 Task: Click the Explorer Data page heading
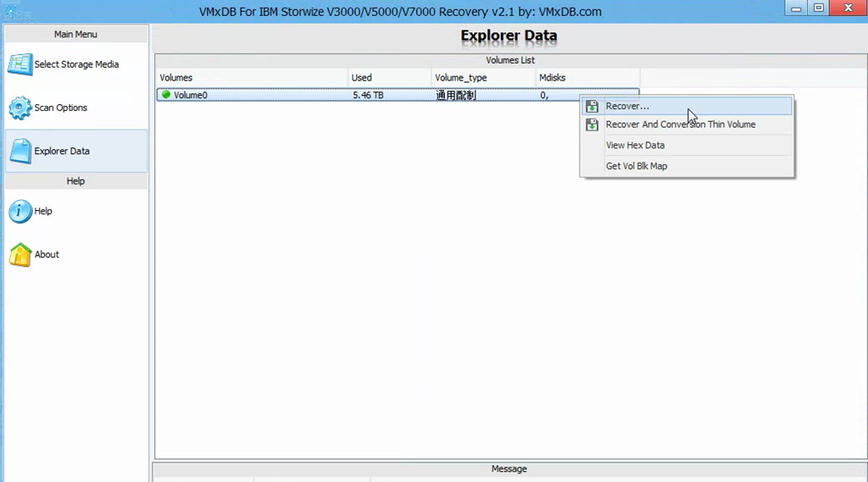[509, 36]
